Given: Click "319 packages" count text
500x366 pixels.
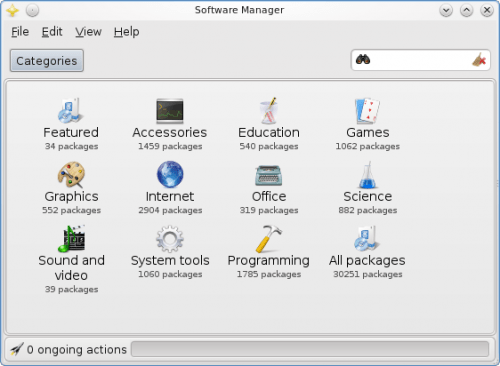Looking at the screenshot, I should [269, 210].
